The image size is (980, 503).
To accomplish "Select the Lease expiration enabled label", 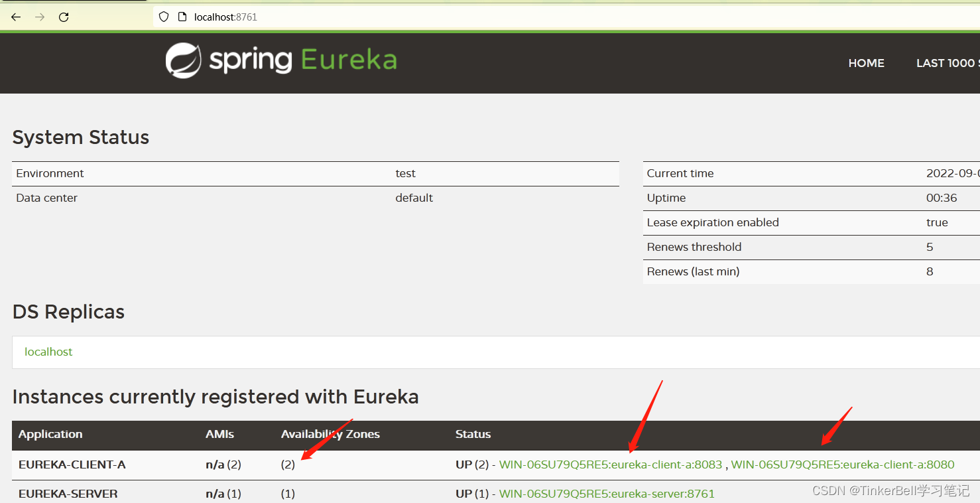I will coord(713,222).
